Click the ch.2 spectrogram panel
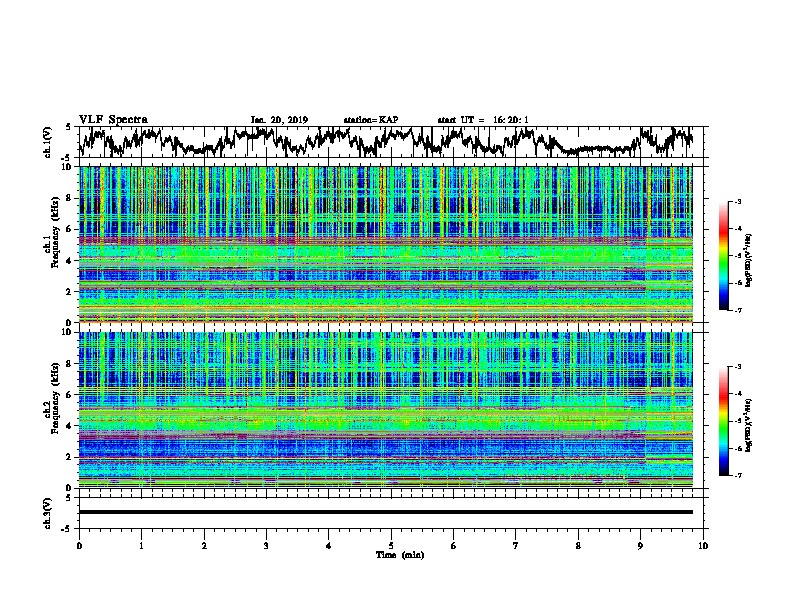Screen dimensions: 792x612 [385, 410]
